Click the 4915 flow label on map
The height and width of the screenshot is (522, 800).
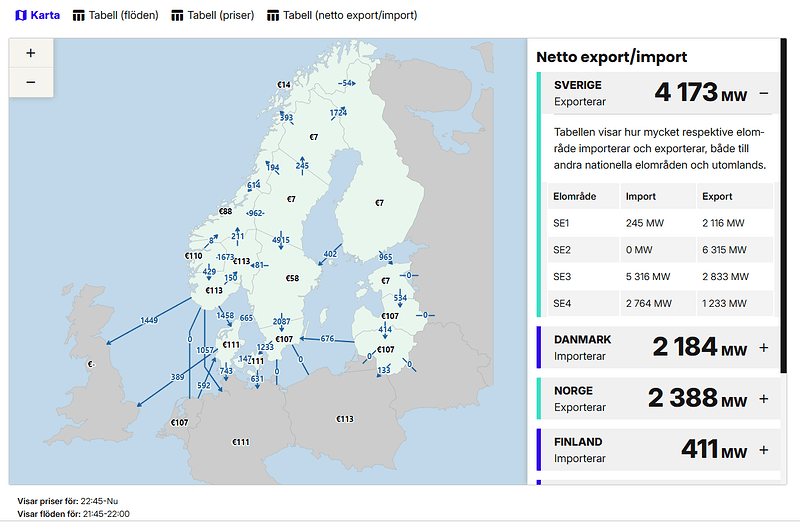point(281,240)
